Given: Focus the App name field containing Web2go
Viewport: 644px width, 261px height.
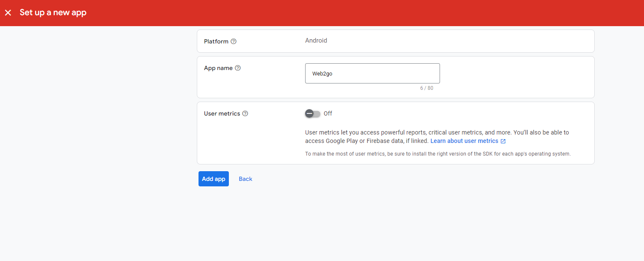Looking at the screenshot, I should tap(372, 73).
